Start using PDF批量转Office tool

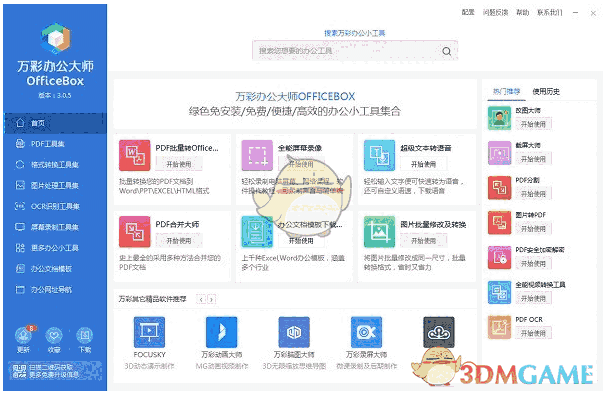179,164
